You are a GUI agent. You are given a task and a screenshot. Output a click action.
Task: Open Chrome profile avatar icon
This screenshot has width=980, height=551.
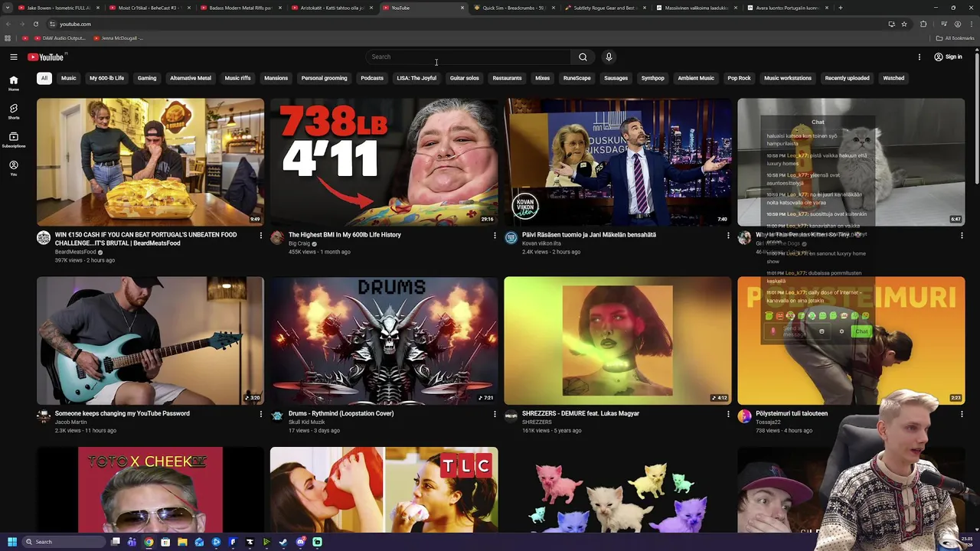pyautogui.click(x=957, y=24)
